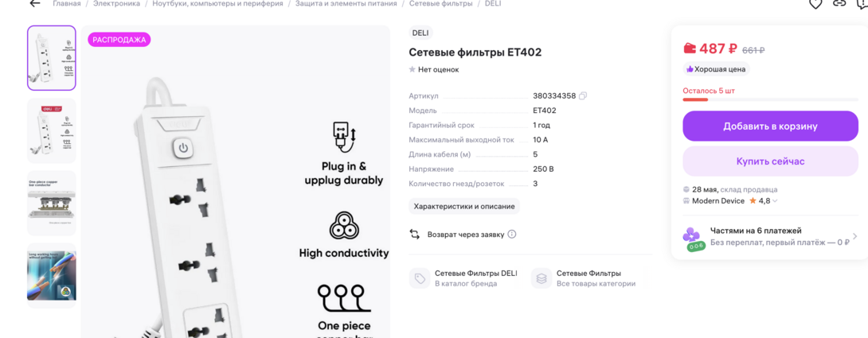Select third thumbnail copper bar conductor
The height and width of the screenshot is (338, 868).
[x=52, y=203]
